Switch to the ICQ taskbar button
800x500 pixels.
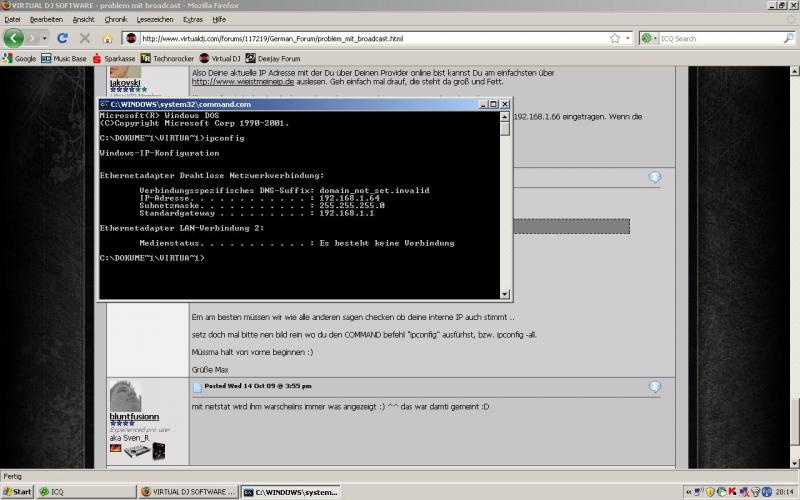[86, 492]
